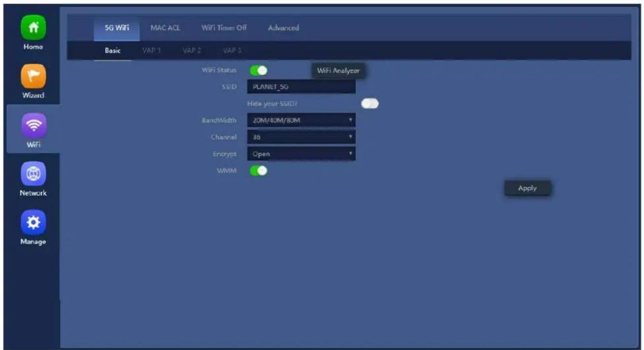Select the VAP 2 sub-tab
The width and height of the screenshot is (644, 350).
pos(191,50)
